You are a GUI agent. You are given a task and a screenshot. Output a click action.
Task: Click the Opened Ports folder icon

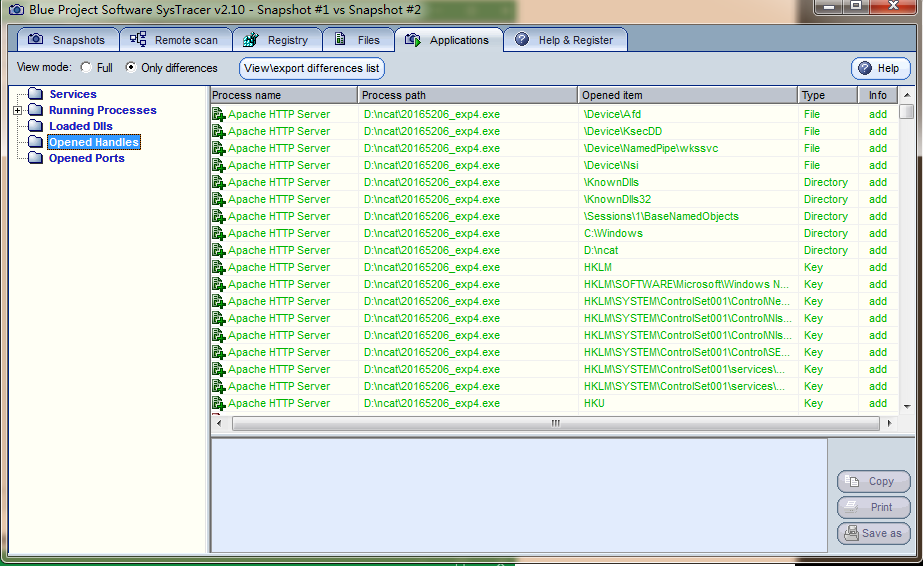pyautogui.click(x=36, y=157)
